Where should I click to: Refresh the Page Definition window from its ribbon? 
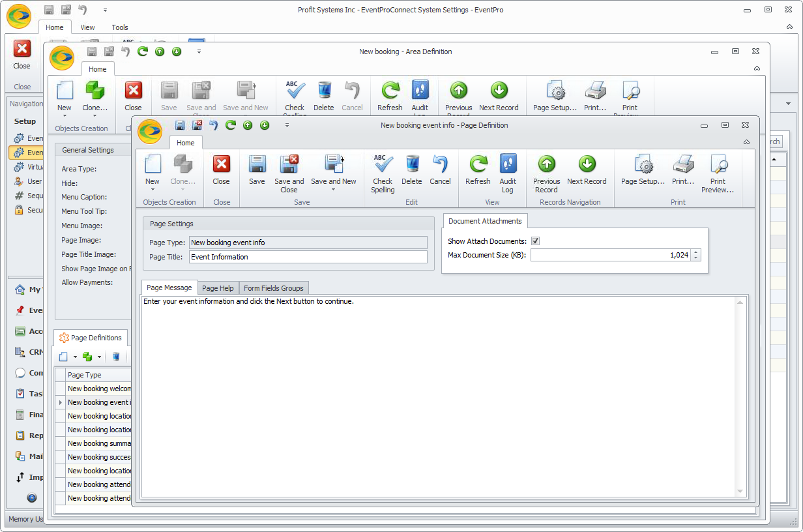point(478,170)
